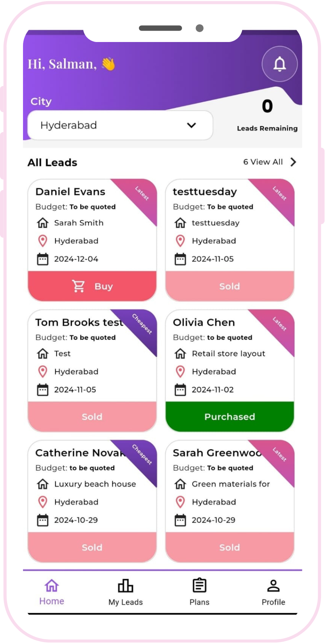Open notifications via the bell icon
This screenshot has width=325, height=644.
click(279, 64)
